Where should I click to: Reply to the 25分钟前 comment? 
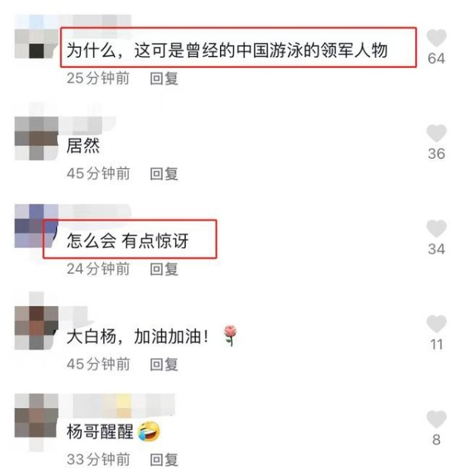pos(164,79)
